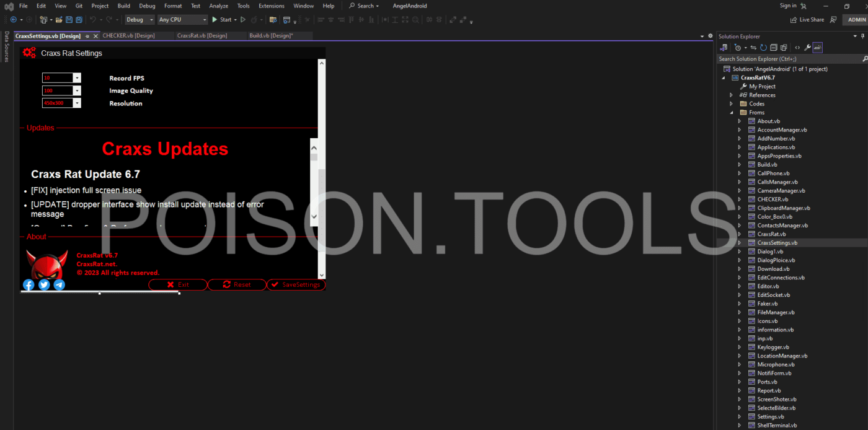Click the Solution Explorer search magnifier icon
Screen dimensions: 868x430
(865, 59)
